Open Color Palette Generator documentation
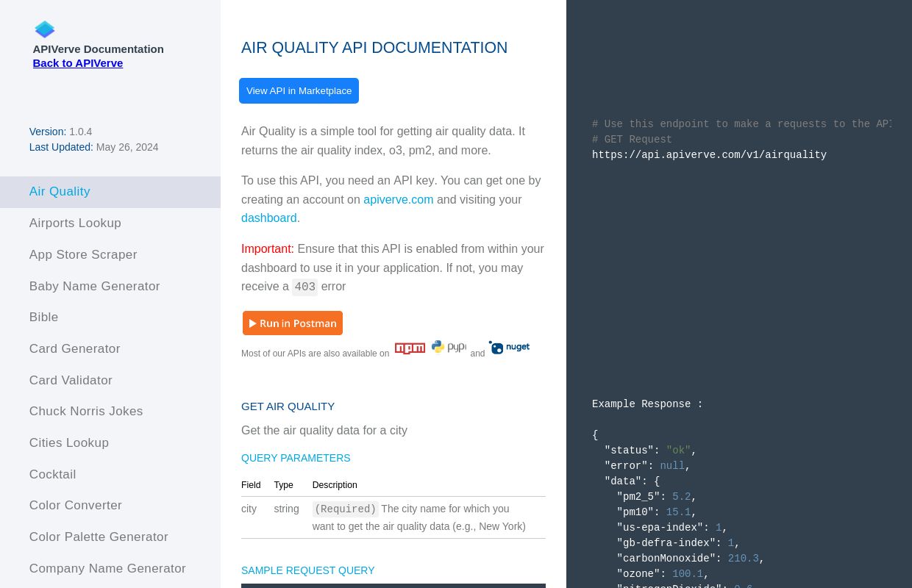The image size is (912, 588). click(x=110, y=537)
